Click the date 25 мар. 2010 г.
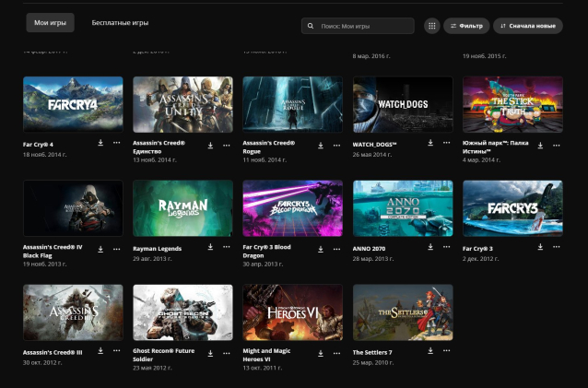The width and height of the screenshot is (588, 388). tap(372, 362)
